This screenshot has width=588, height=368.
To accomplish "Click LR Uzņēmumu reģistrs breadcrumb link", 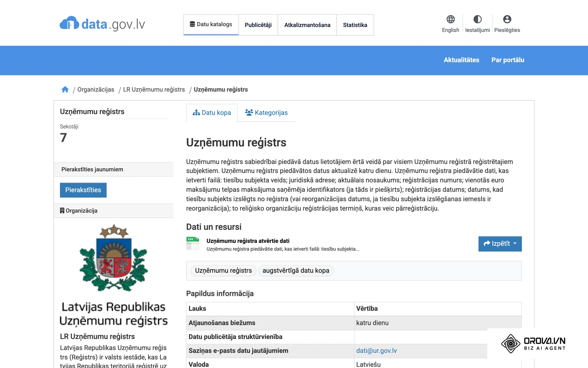I will pos(154,89).
